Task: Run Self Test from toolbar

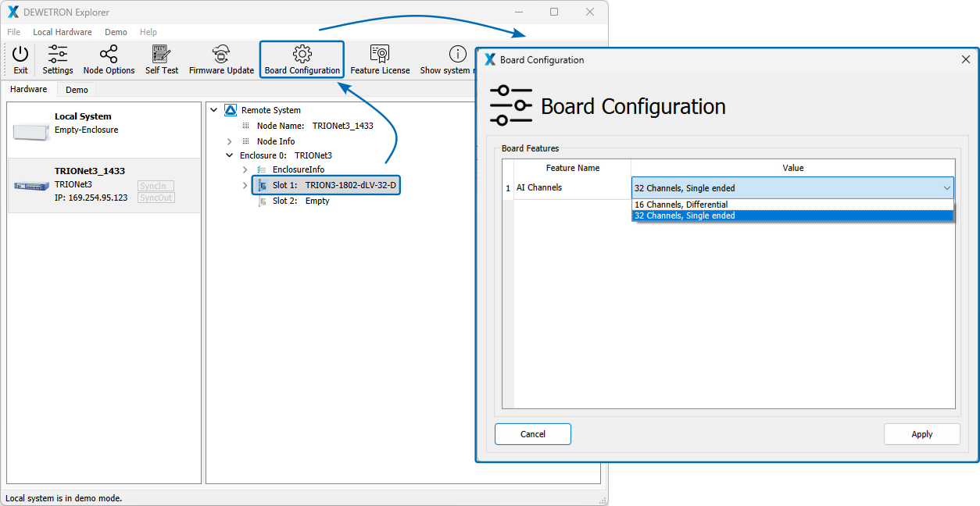Action: [x=162, y=60]
